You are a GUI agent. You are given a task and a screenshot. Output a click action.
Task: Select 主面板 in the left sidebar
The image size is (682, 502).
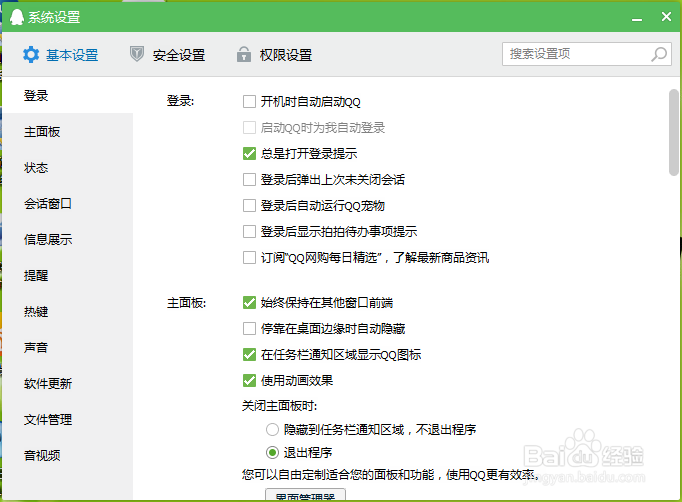click(x=68, y=132)
